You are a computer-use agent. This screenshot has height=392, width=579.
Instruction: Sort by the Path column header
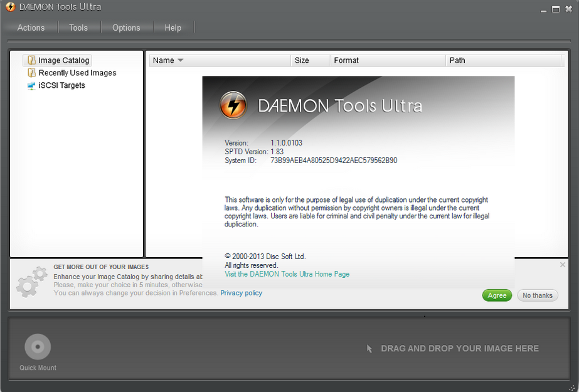click(504, 61)
